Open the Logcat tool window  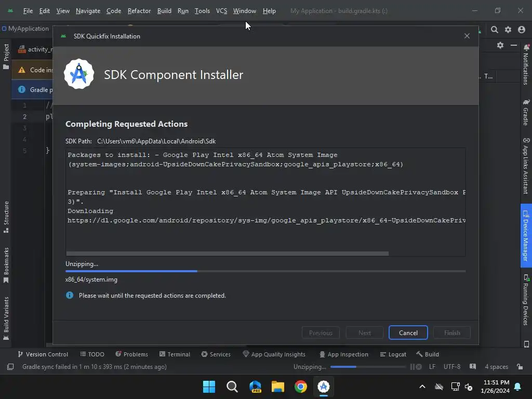tap(393, 354)
